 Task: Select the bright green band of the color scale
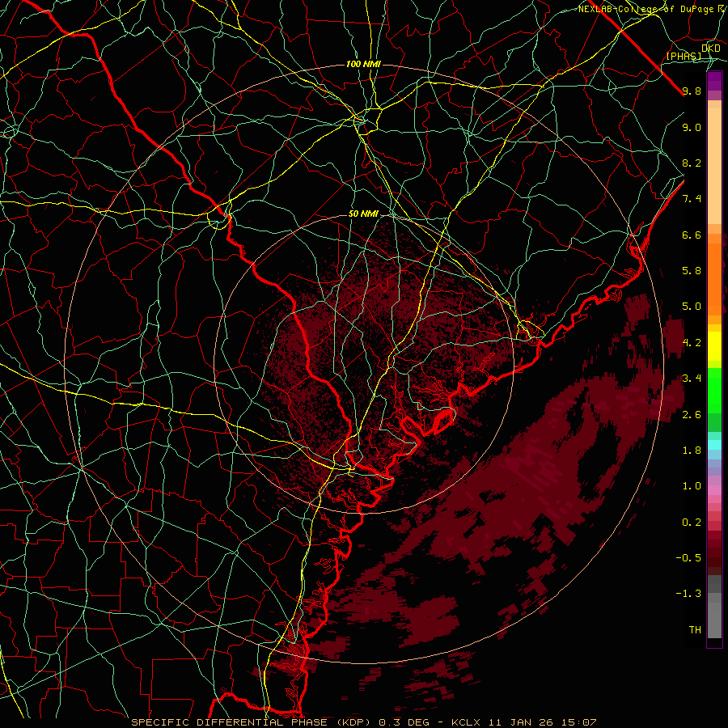714,391
